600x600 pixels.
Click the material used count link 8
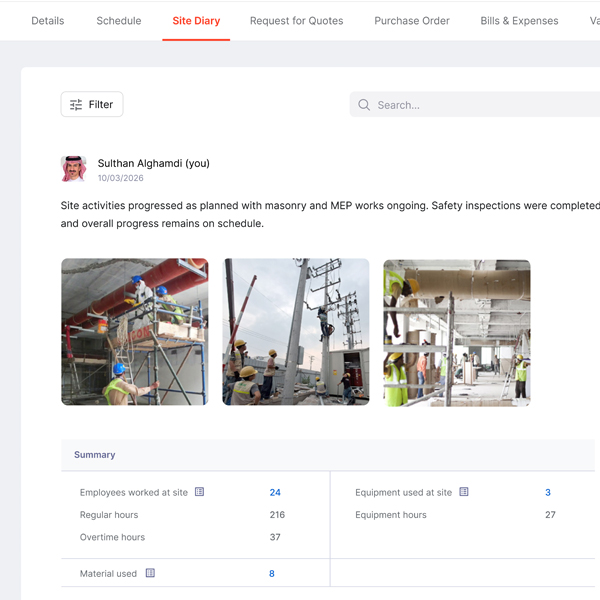[272, 574]
